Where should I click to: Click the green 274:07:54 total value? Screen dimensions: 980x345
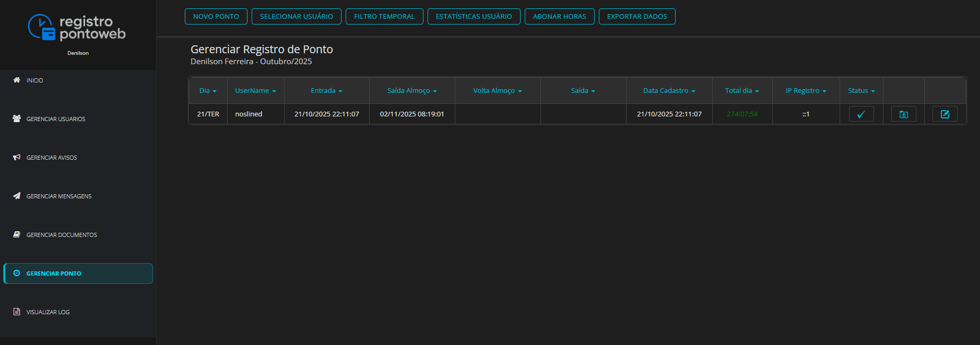(742, 114)
